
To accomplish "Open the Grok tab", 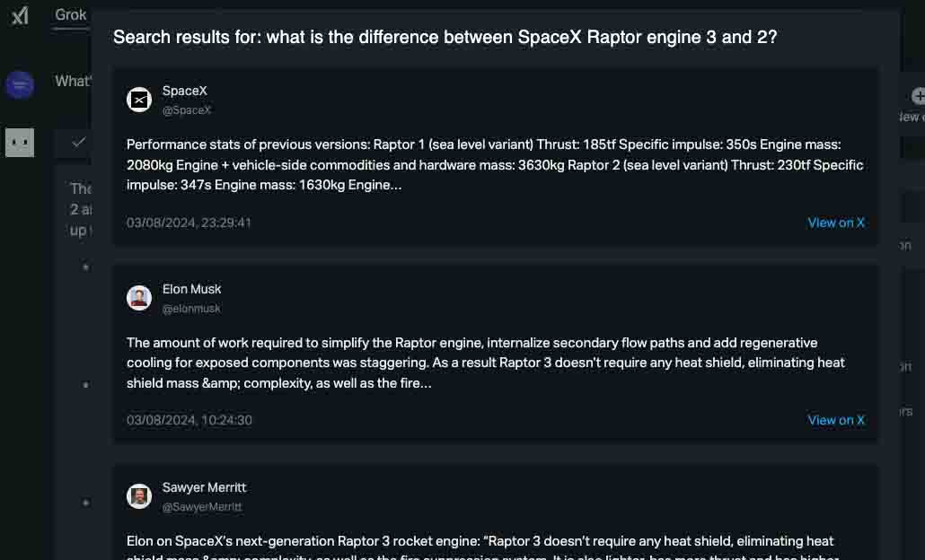I will (x=71, y=14).
